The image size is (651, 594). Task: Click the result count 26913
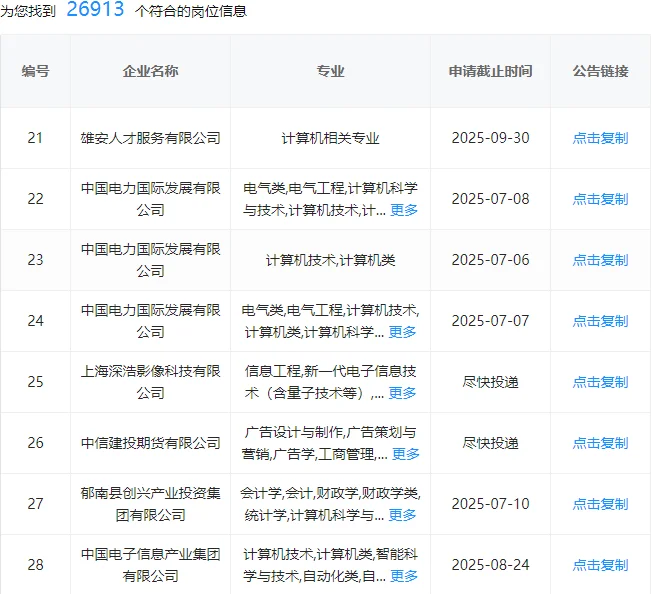coord(95,9)
